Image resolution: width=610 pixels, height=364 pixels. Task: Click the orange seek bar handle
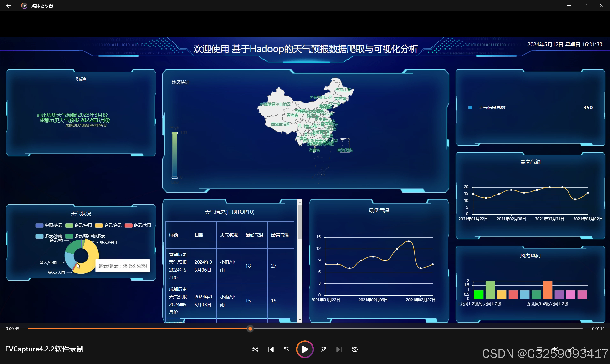(250, 329)
